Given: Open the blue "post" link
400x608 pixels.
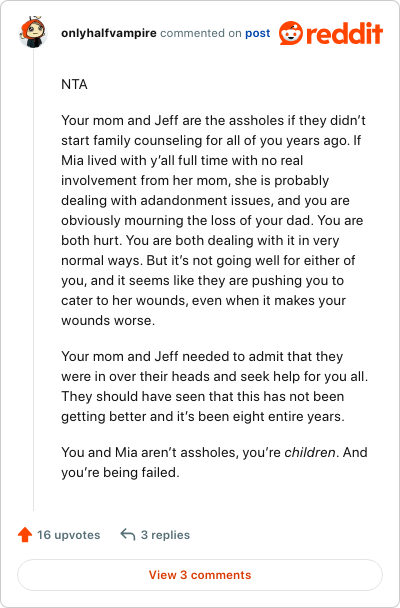Looking at the screenshot, I should [257, 33].
